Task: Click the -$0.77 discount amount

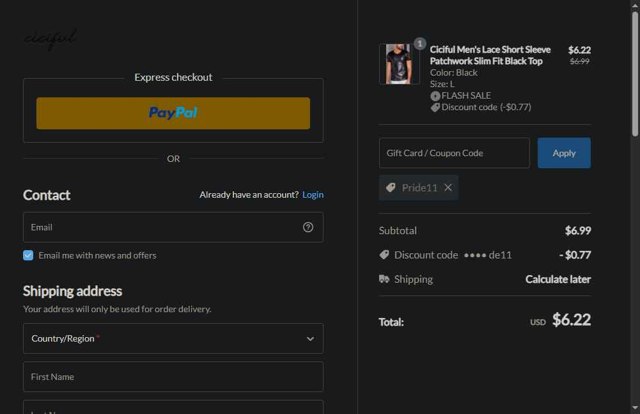Action: click(x=575, y=255)
